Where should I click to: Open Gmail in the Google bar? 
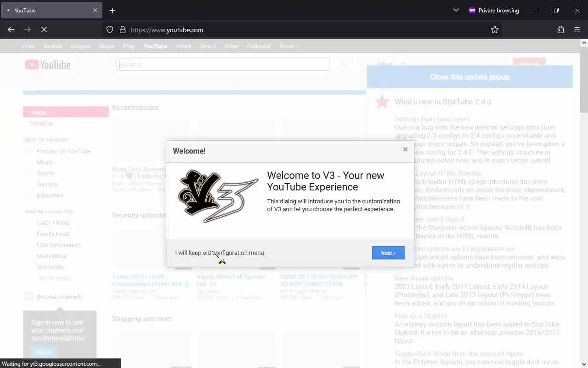tap(208, 46)
